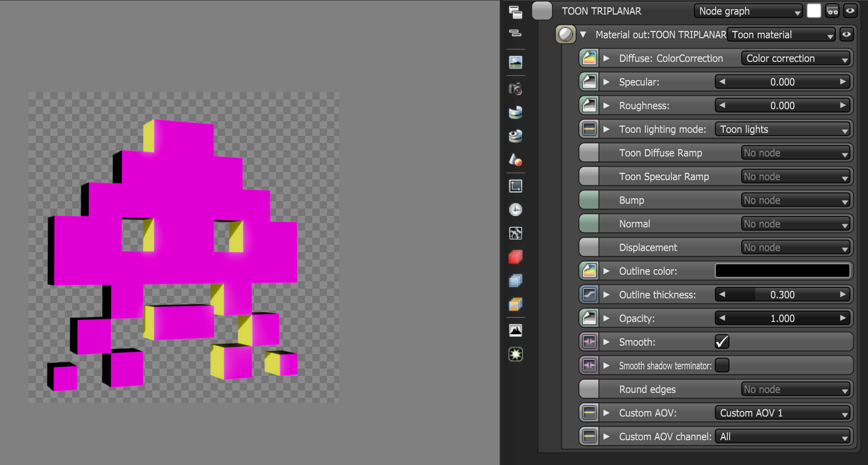The height and width of the screenshot is (465, 868).
Task: Open the kernel settings icon below the clock
Action: pos(516,233)
